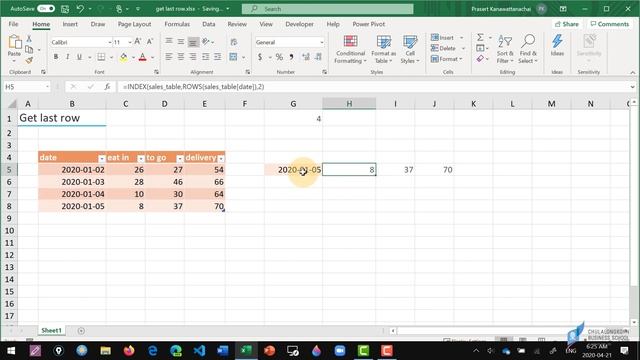Click the Windows Start button
The height and width of the screenshot is (360, 640).
click(x=11, y=351)
